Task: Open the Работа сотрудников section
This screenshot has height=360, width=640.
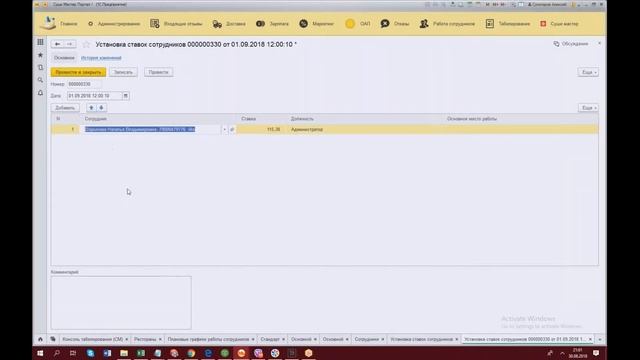Action: [447, 24]
